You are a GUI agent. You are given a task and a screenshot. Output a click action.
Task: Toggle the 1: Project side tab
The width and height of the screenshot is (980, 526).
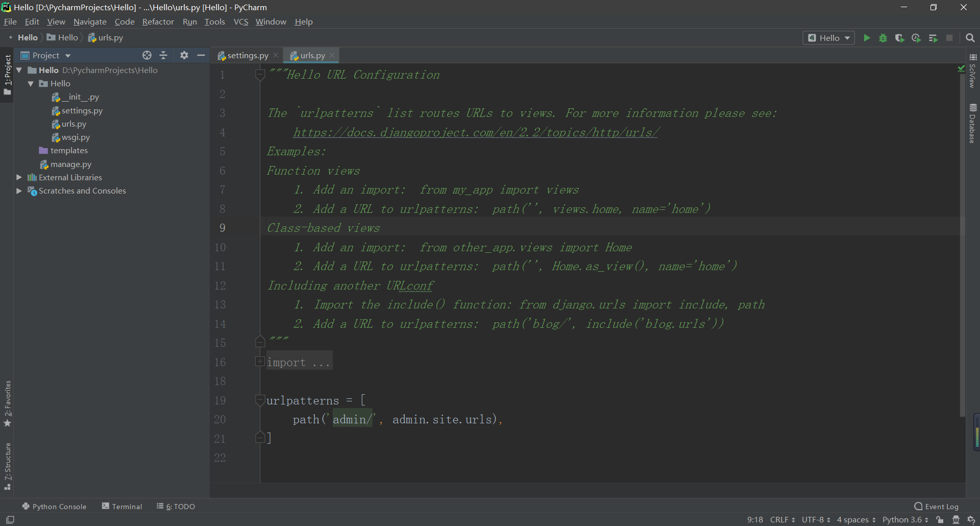point(7,75)
